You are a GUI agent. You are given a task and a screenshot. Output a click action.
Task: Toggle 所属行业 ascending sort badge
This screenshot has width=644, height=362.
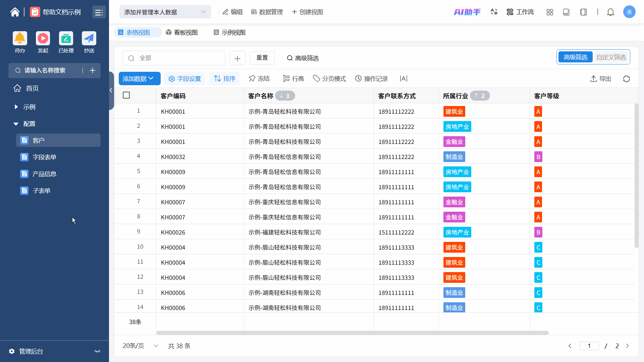pos(480,96)
